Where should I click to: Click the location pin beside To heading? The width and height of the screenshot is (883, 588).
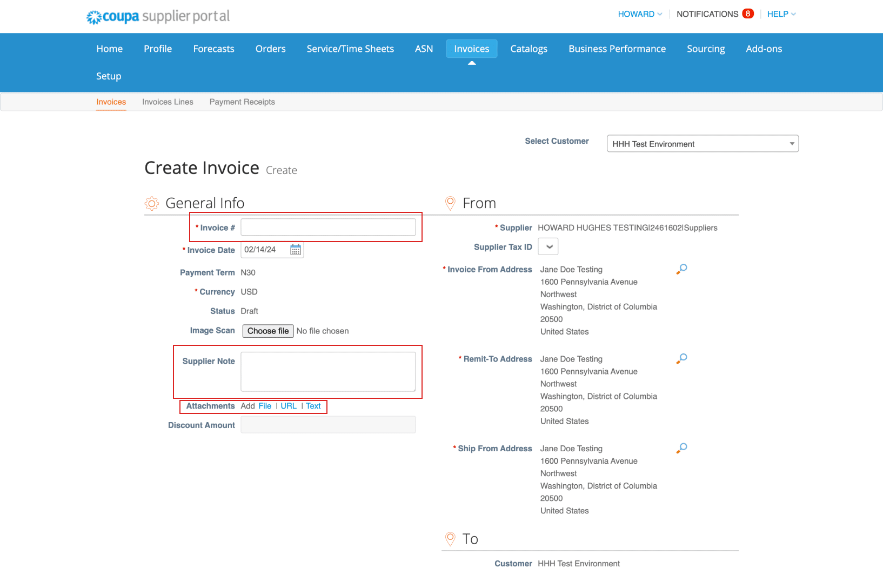[450, 539]
